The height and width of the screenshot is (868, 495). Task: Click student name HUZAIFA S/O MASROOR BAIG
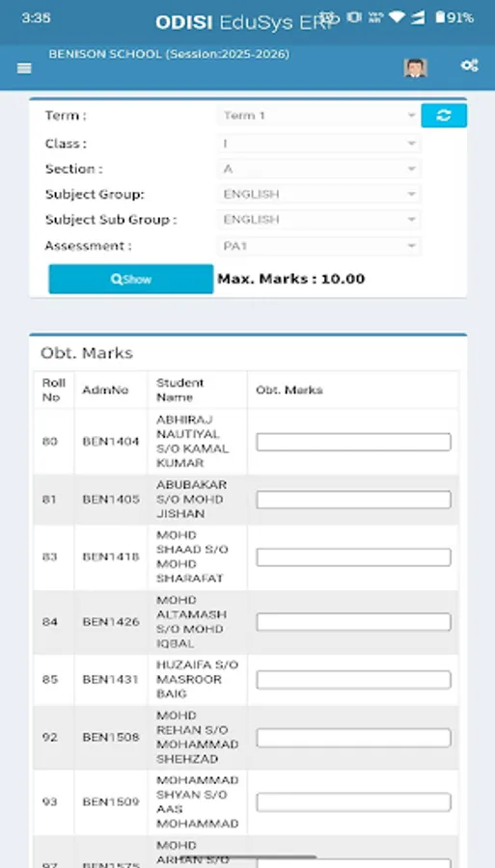coord(197,679)
